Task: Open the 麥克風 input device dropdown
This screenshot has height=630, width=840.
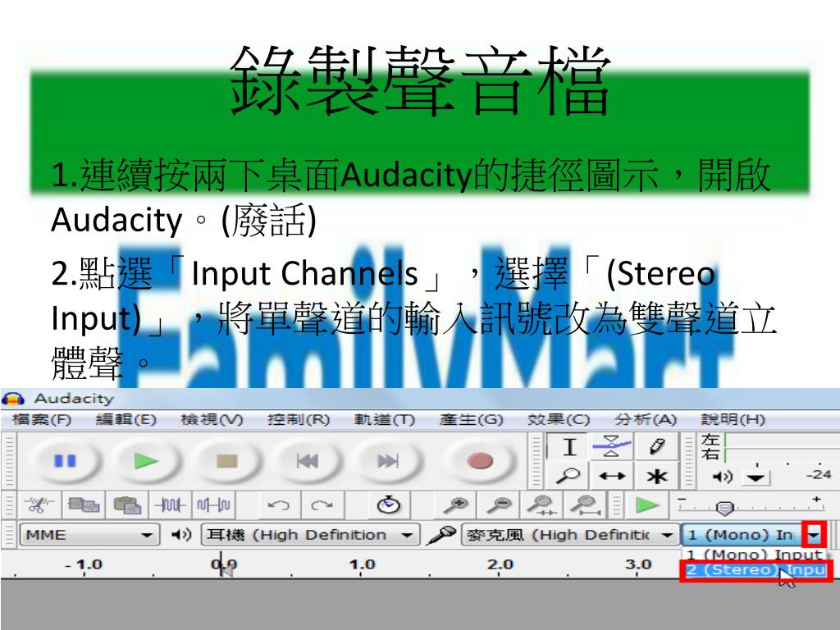Action: 569,535
